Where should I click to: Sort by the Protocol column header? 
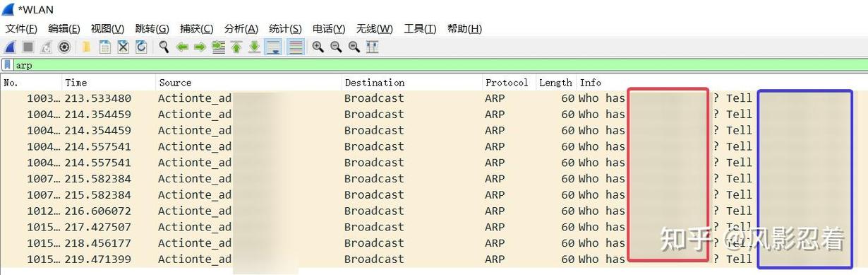pos(509,83)
